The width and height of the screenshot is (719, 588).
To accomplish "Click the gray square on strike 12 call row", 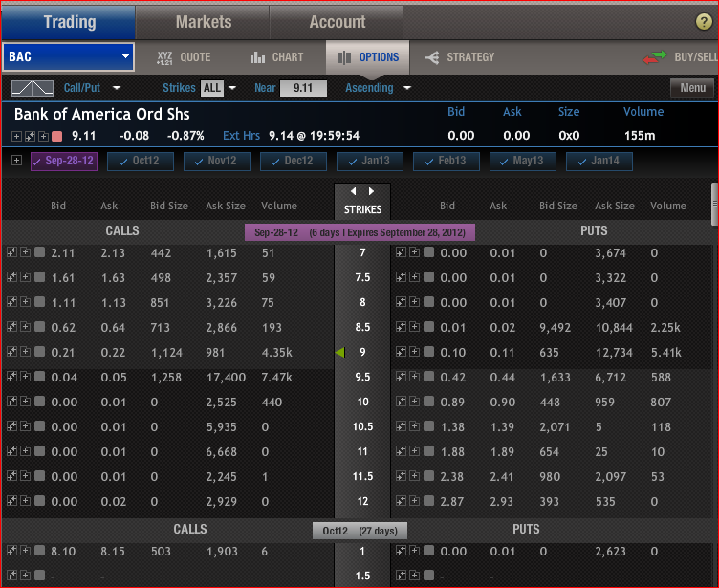I will (40, 500).
